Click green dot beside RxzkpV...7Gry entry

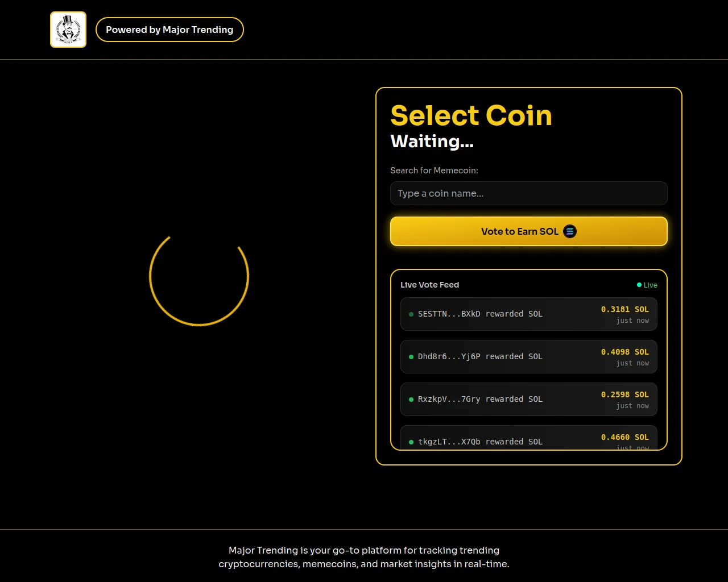point(411,400)
